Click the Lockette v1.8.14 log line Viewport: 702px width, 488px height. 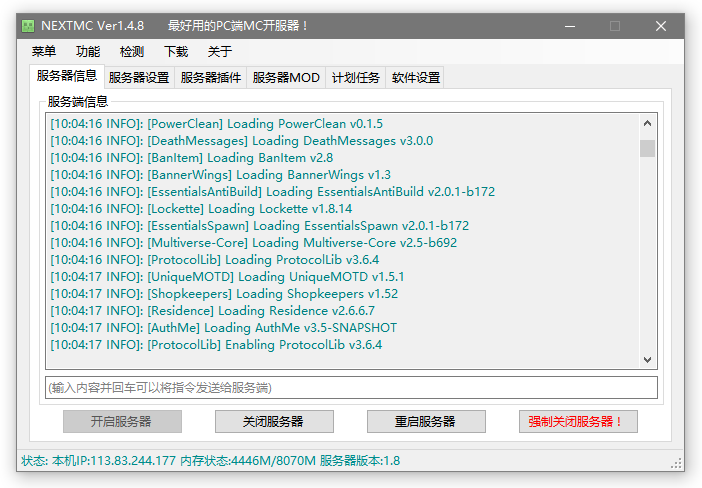tap(201, 209)
